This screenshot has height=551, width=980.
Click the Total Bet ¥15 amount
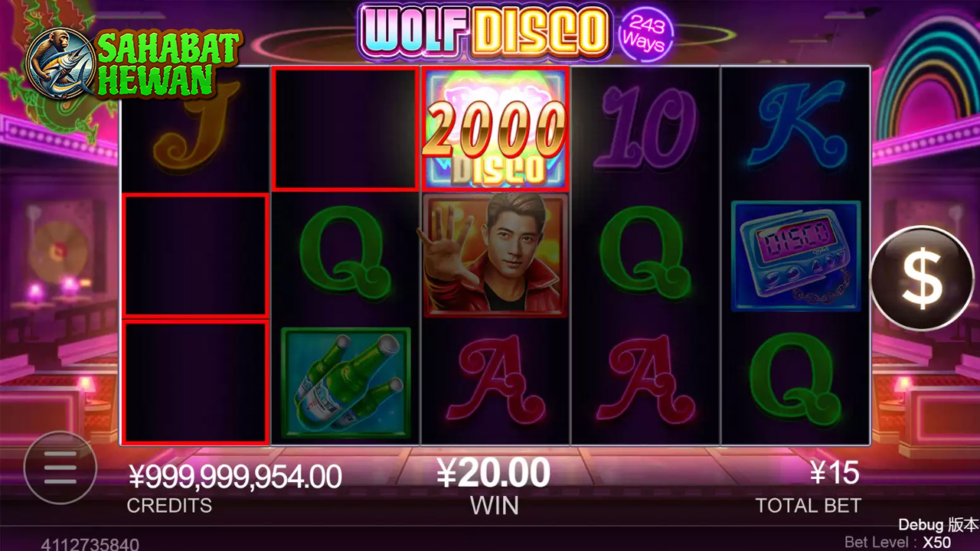pos(835,473)
